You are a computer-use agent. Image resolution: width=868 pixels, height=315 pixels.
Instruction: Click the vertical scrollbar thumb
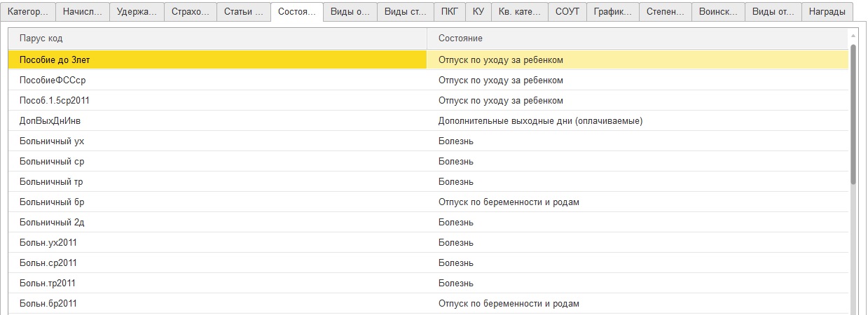[x=853, y=112]
